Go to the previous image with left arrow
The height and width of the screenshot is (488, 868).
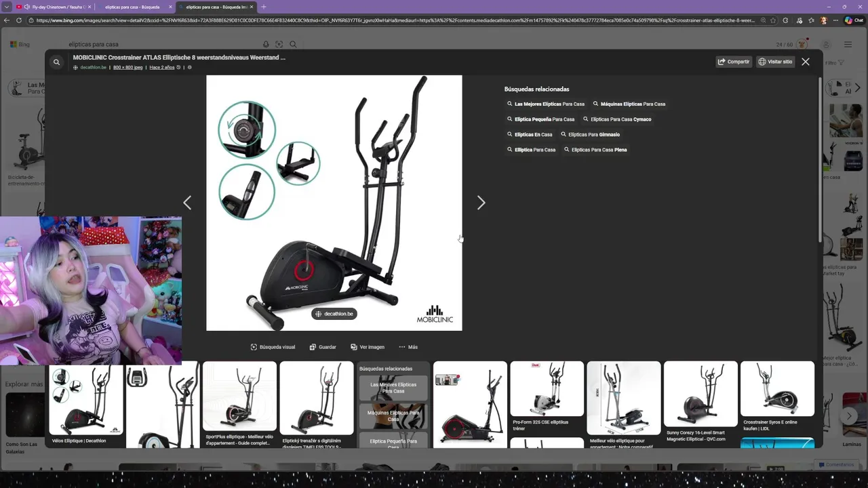(187, 203)
